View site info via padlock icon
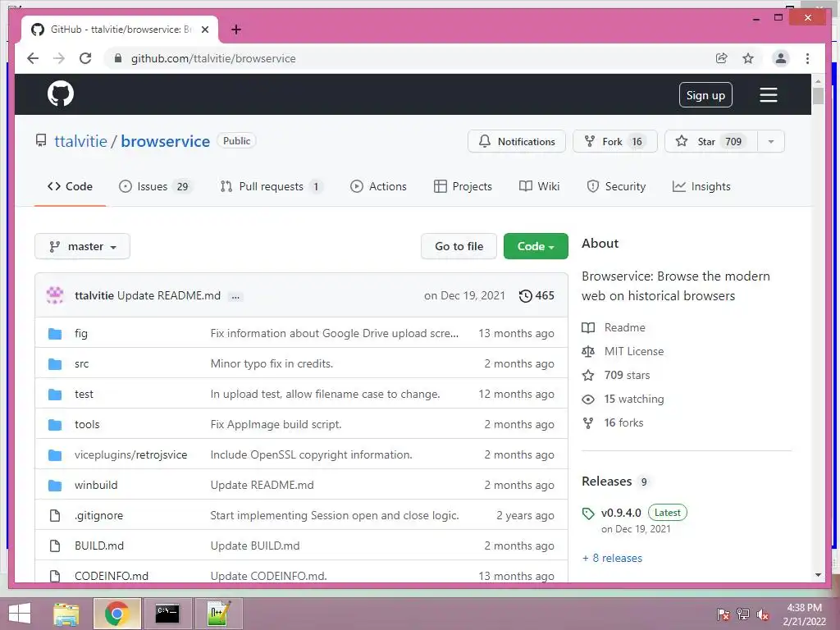Image resolution: width=840 pixels, height=630 pixels. 118,58
